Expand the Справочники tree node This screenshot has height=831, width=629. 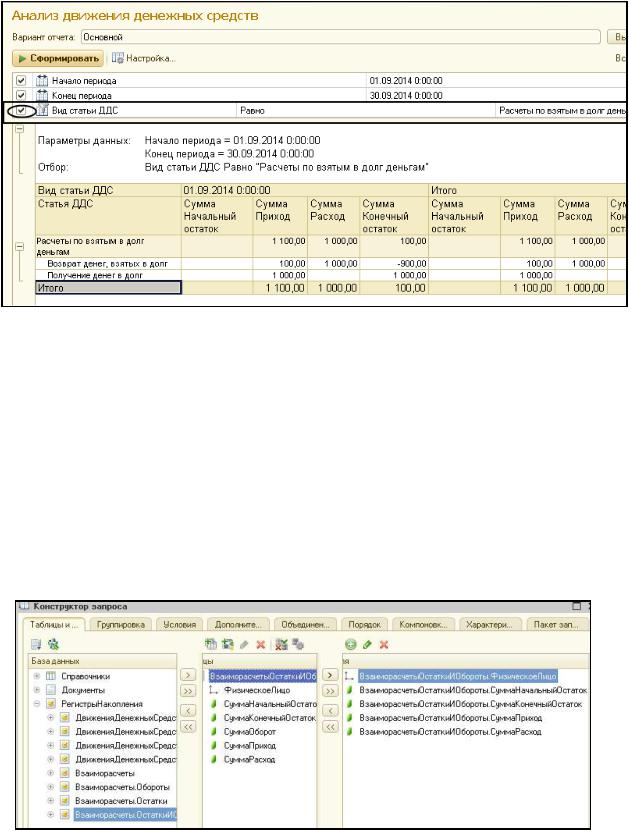click(37, 676)
